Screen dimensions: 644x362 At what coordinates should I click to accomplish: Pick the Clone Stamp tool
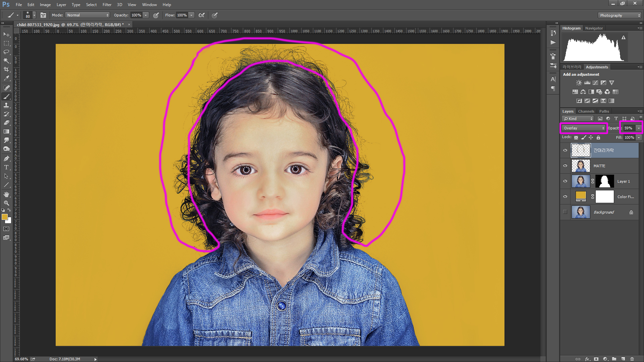point(6,105)
